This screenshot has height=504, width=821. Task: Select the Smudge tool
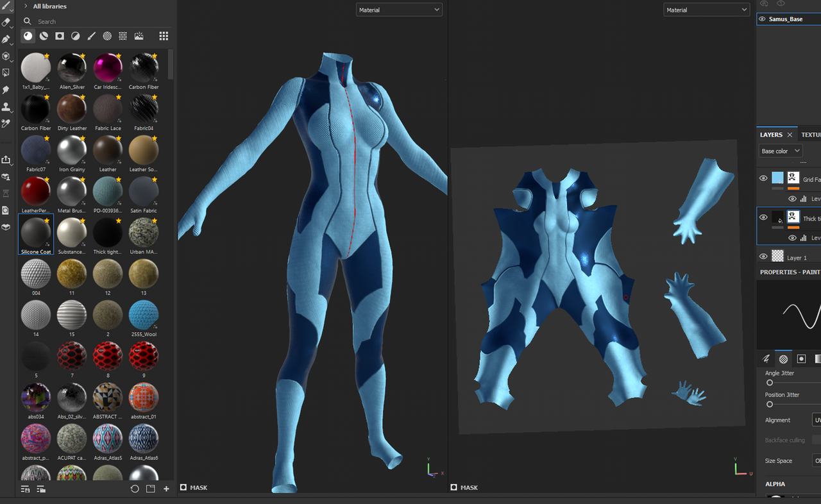pyautogui.click(x=6, y=90)
